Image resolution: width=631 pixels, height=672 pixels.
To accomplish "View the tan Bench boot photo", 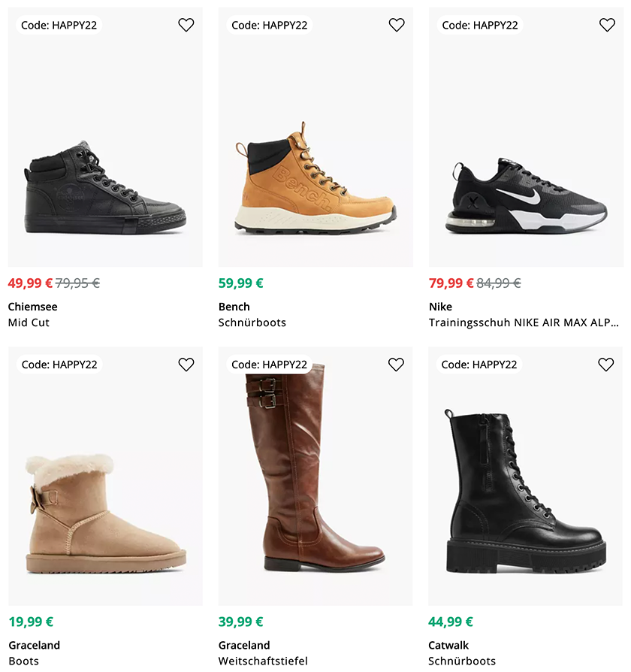I will [x=315, y=180].
